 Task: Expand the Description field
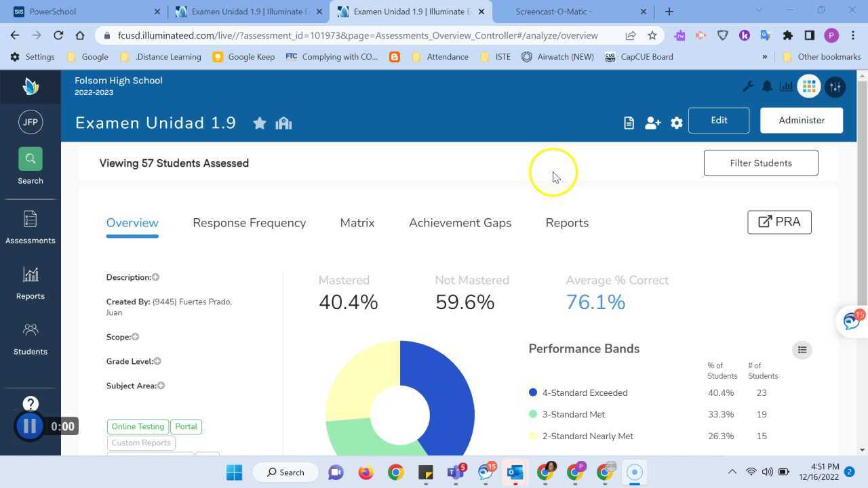pyautogui.click(x=155, y=277)
